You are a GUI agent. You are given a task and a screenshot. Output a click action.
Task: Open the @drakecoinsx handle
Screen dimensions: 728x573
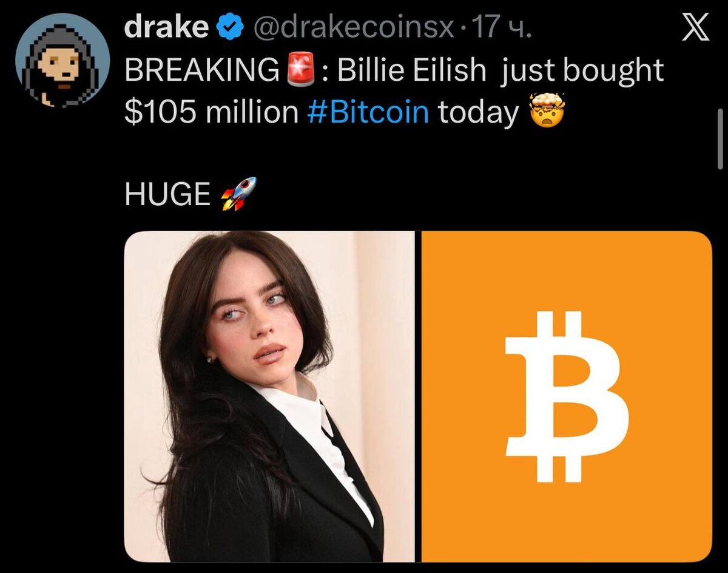click(353, 29)
